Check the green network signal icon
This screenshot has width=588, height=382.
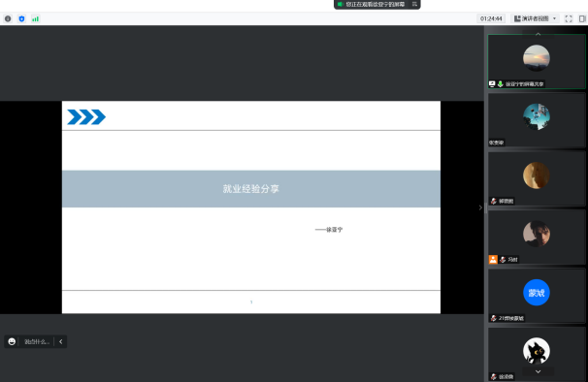[35, 18]
